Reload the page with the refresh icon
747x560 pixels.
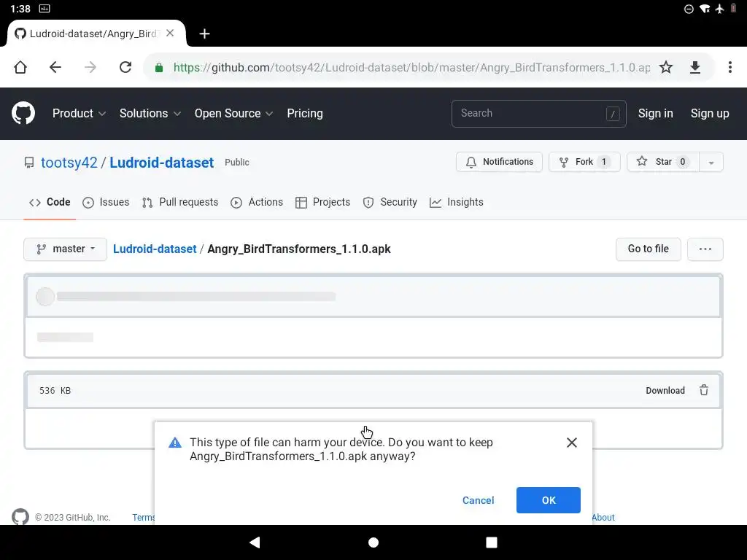(x=125, y=67)
